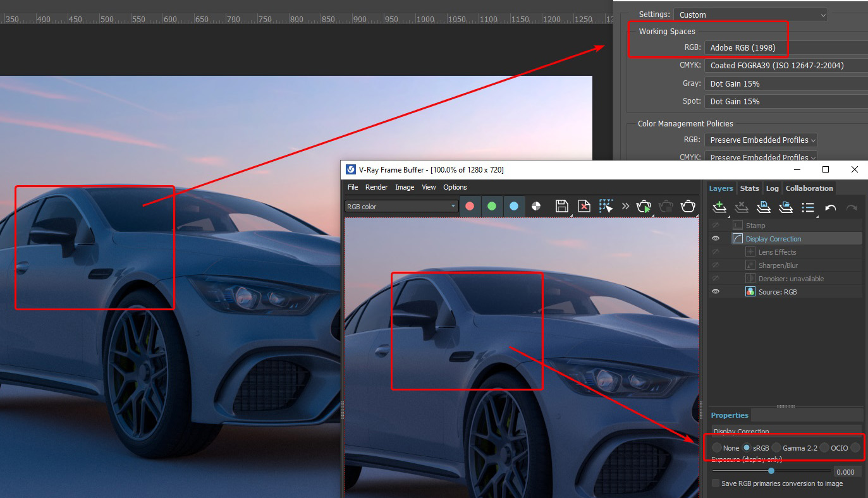Click the Source: RGB layer icon

(x=750, y=291)
